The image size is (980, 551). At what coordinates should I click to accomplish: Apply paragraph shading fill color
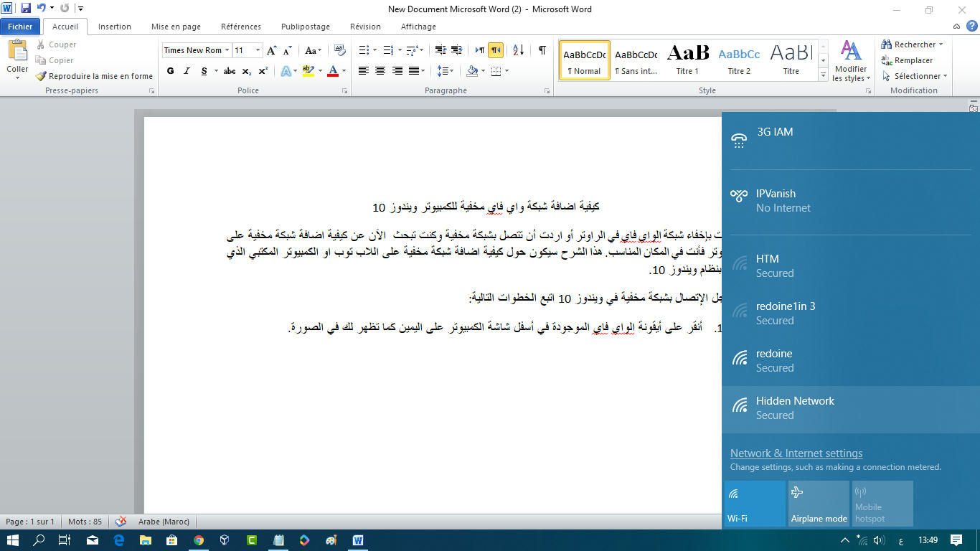click(471, 71)
